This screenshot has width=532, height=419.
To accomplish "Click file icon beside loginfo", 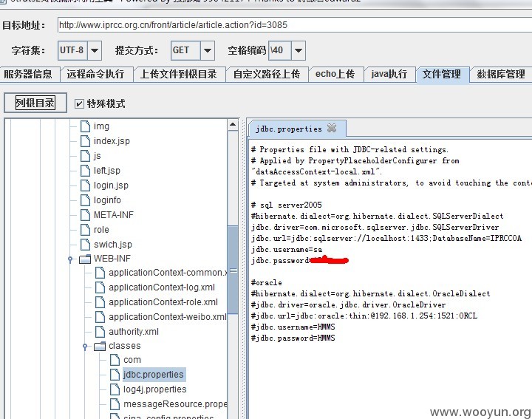I will [85, 200].
